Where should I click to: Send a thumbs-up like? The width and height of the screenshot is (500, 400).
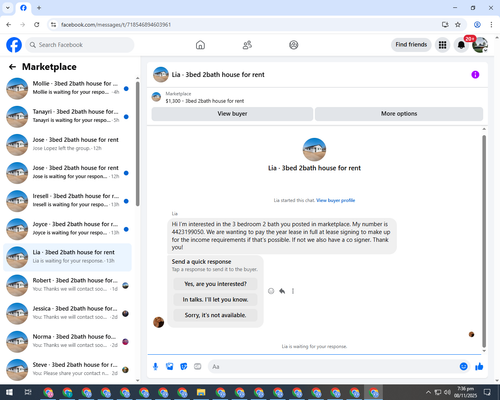pos(479,367)
